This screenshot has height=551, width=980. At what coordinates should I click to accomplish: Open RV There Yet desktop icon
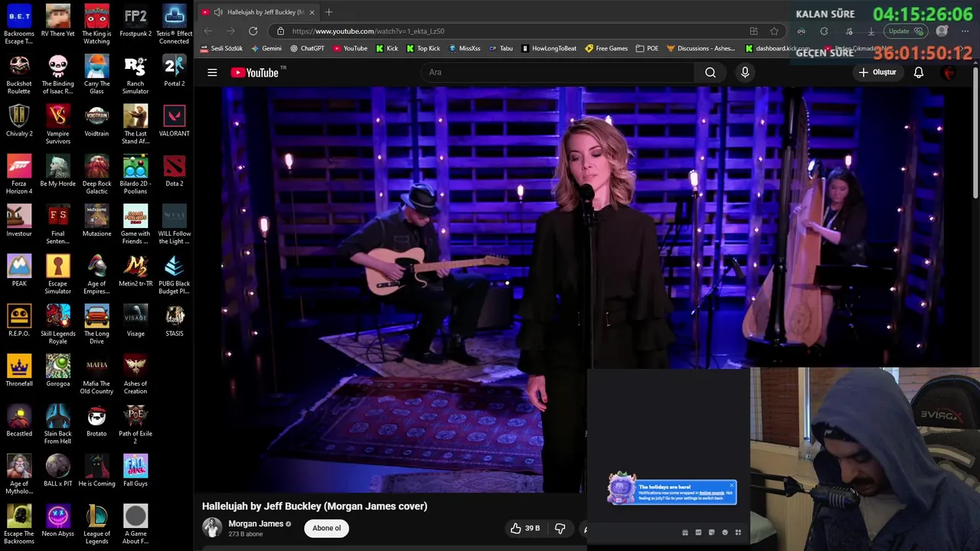coord(58,21)
